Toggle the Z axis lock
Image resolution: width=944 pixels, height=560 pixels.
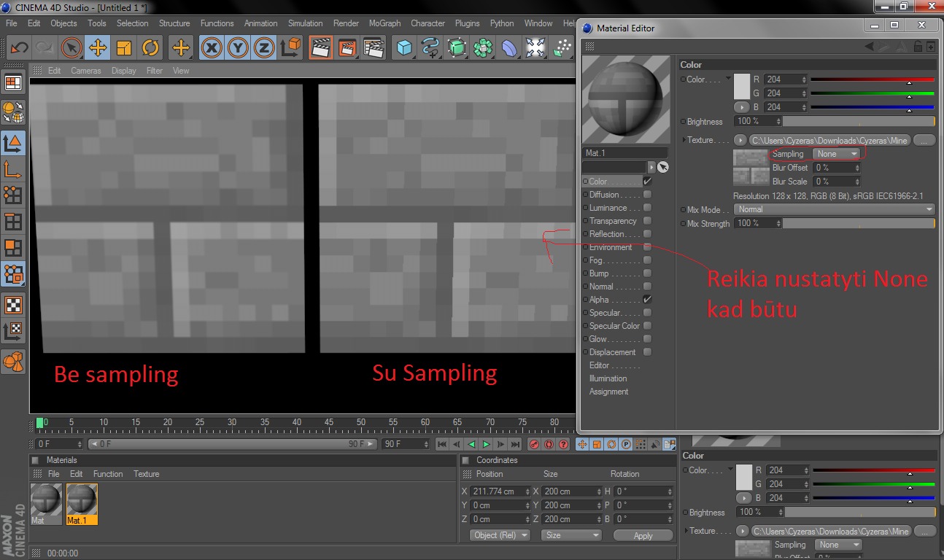[264, 48]
